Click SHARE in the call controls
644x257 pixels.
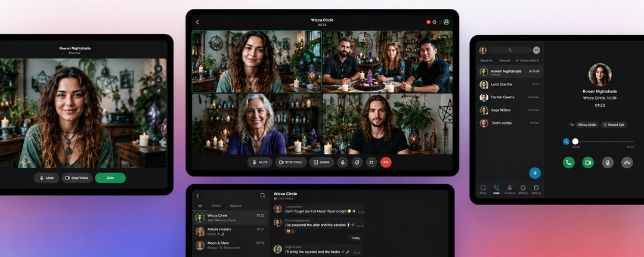pyautogui.click(x=321, y=162)
